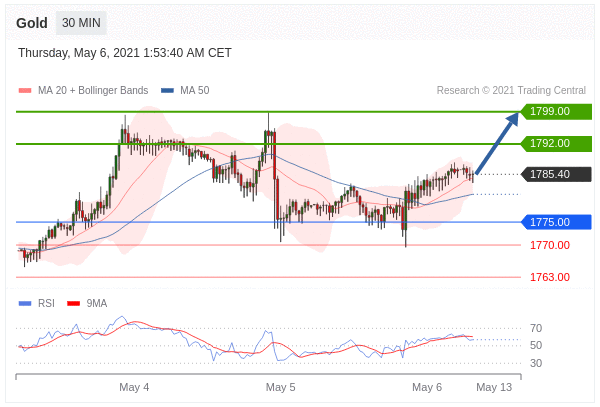Click the 1799.00 resistance price tag
This screenshot has width=600, height=407.
tap(556, 111)
